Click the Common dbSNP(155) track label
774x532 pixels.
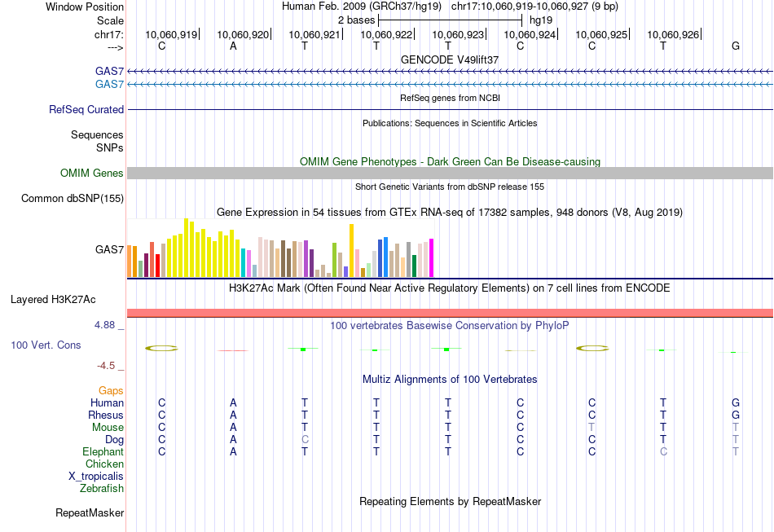73,199
